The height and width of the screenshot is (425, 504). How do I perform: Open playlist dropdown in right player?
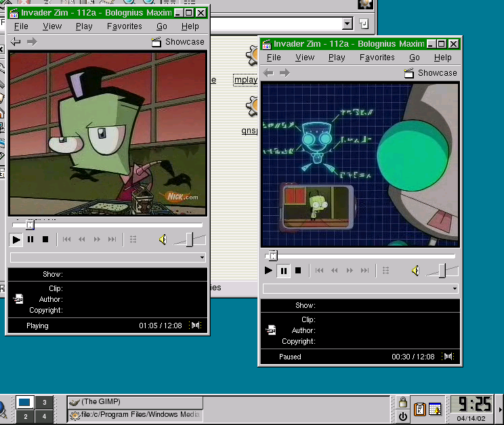[455, 288]
